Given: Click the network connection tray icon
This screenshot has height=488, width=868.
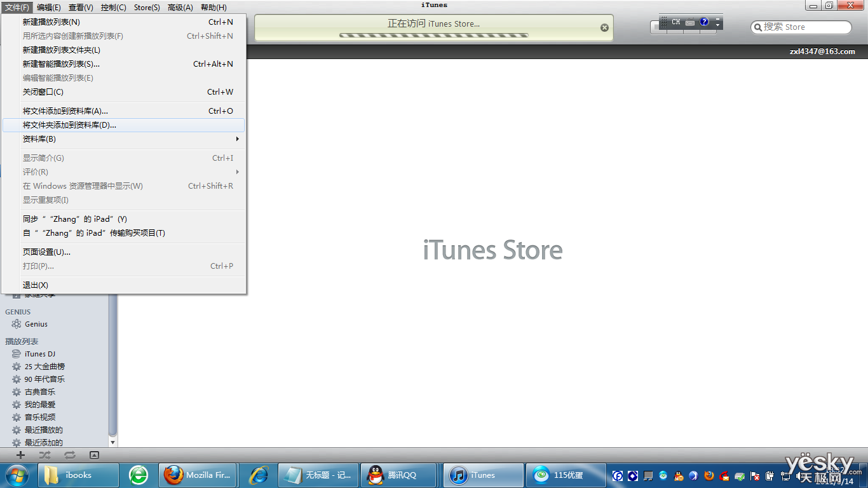Looking at the screenshot, I should tap(785, 476).
